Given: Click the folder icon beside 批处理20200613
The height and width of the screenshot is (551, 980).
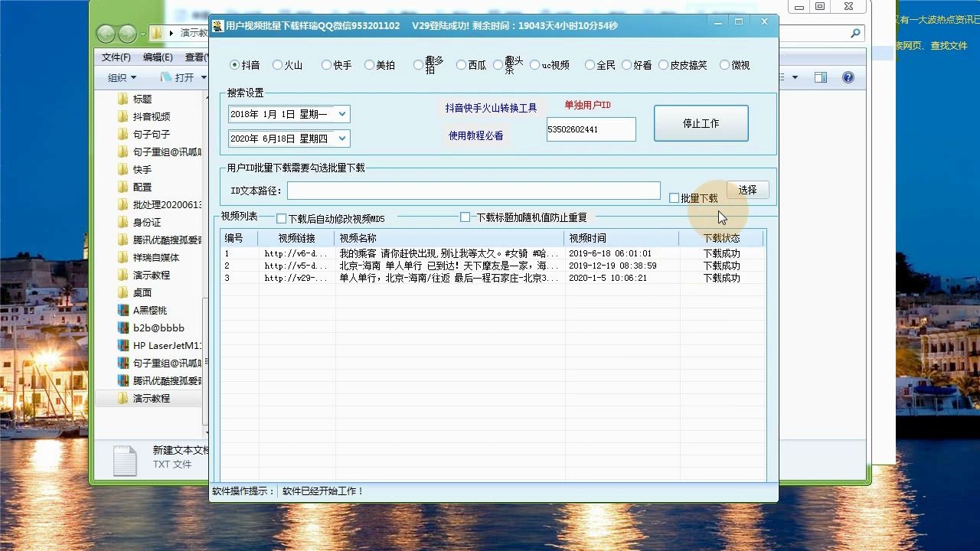Looking at the screenshot, I should pyautogui.click(x=122, y=204).
